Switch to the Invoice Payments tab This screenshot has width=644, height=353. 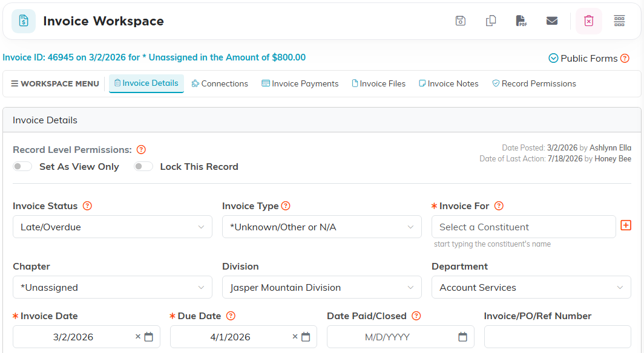(x=300, y=83)
